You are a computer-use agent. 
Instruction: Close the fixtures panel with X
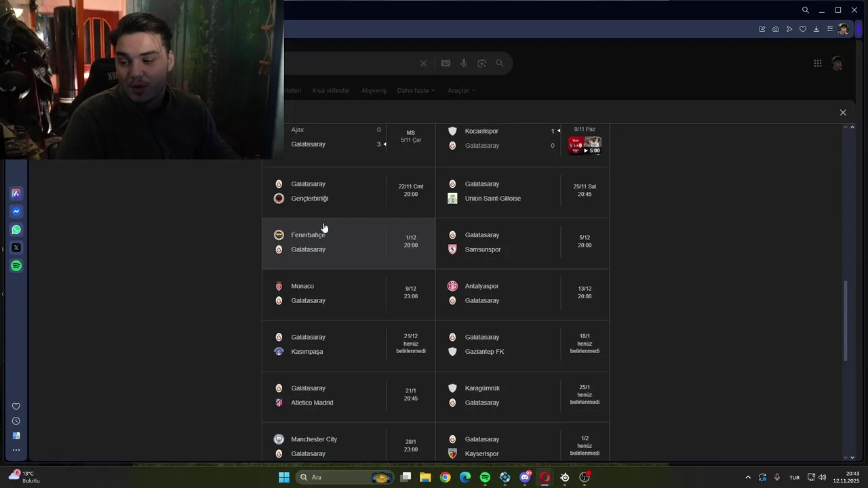[843, 113]
